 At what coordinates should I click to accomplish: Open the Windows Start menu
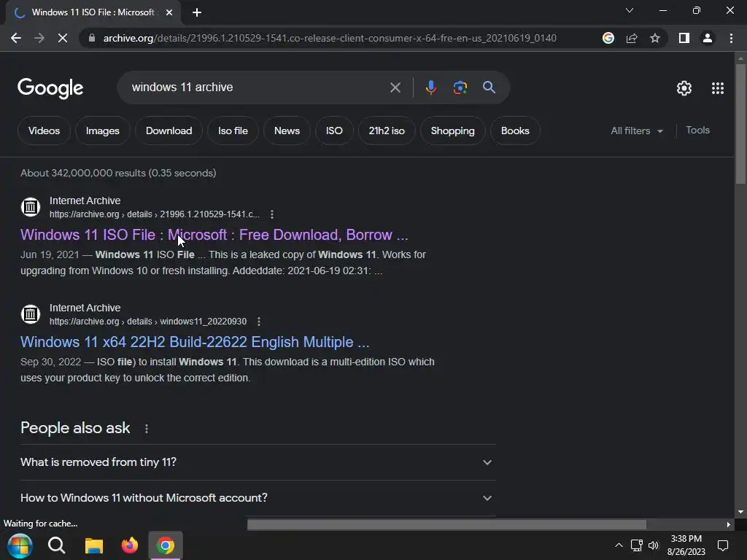20,545
